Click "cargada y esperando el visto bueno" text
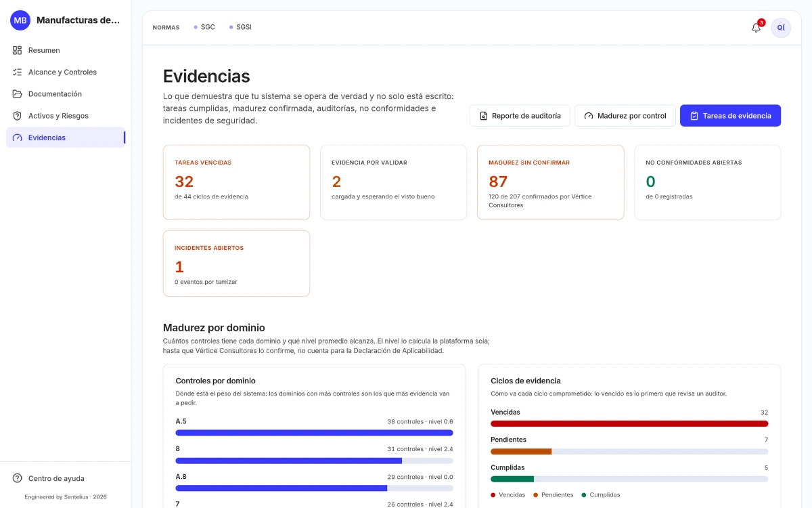Screen dimensions: 812x508 click(383, 196)
